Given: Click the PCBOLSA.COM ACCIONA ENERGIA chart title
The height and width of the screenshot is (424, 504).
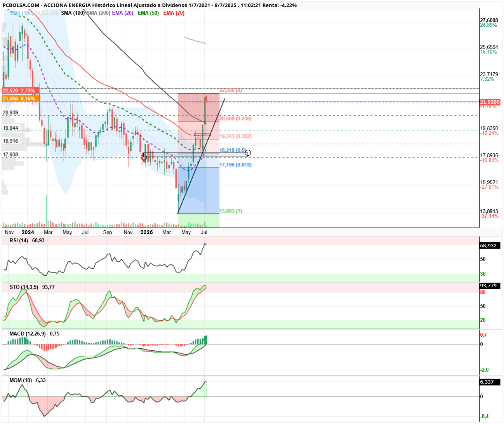Looking at the screenshot, I should tap(149, 5).
